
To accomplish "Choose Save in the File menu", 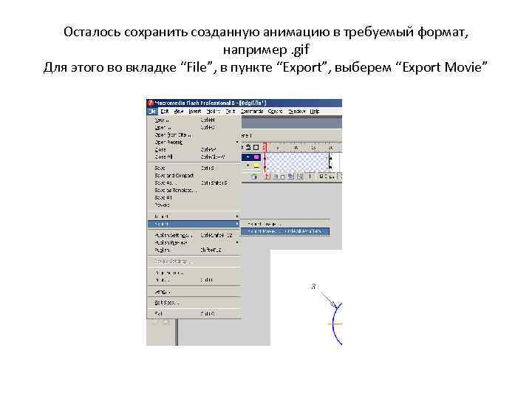I will click(194, 168).
